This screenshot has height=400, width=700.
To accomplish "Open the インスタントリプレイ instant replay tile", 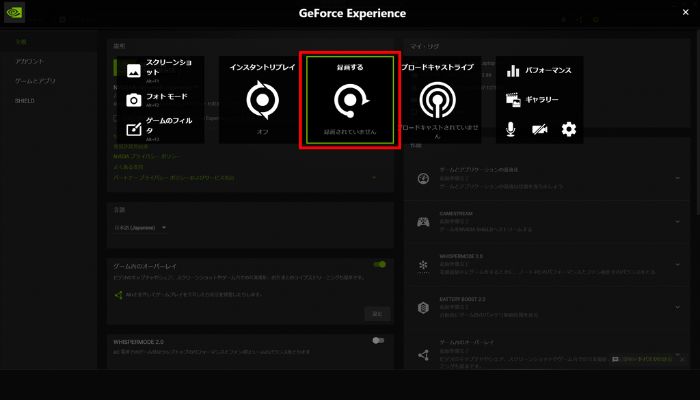I will (263, 100).
